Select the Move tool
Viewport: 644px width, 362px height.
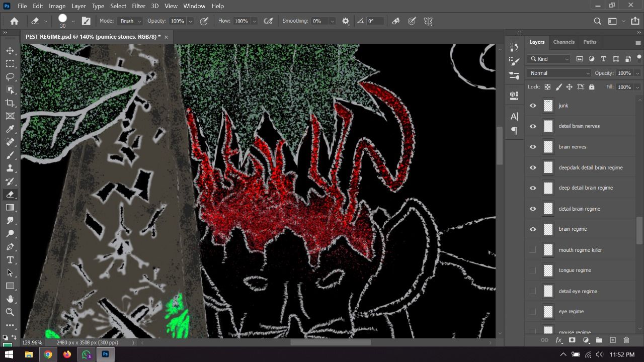[10, 51]
